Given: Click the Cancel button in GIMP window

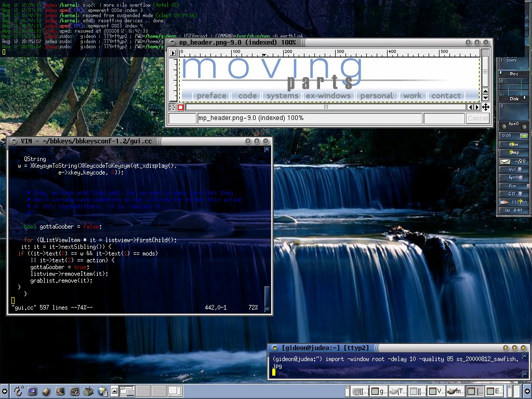Looking at the screenshot, I should [477, 118].
